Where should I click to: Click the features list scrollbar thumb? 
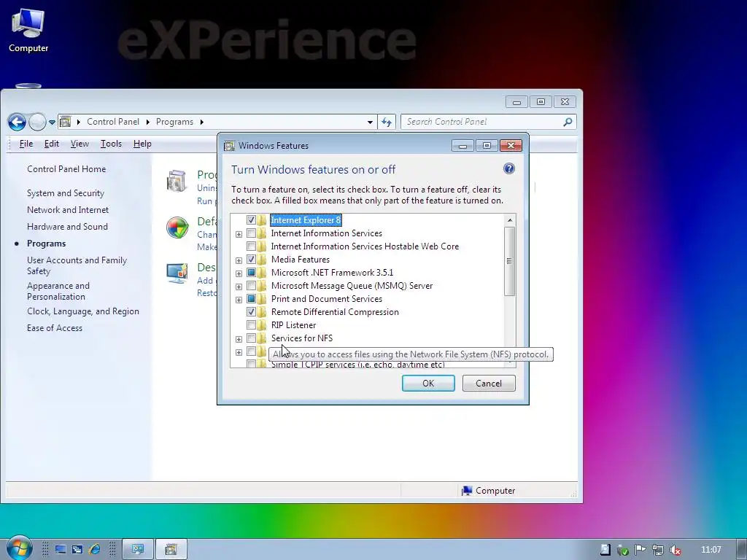coord(510,261)
